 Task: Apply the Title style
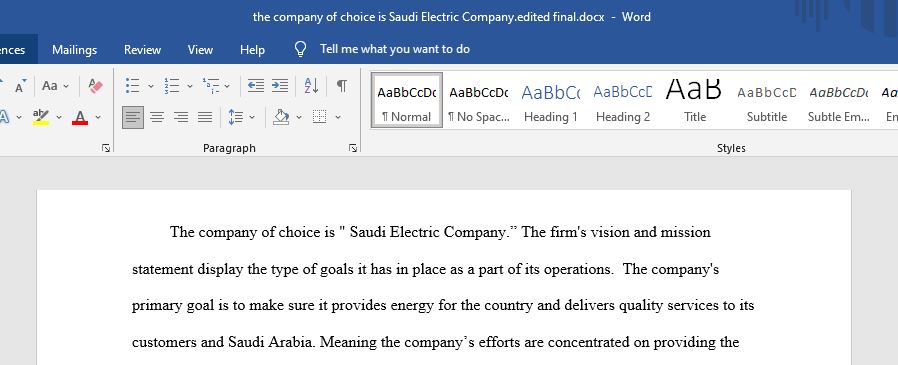pyautogui.click(x=695, y=101)
